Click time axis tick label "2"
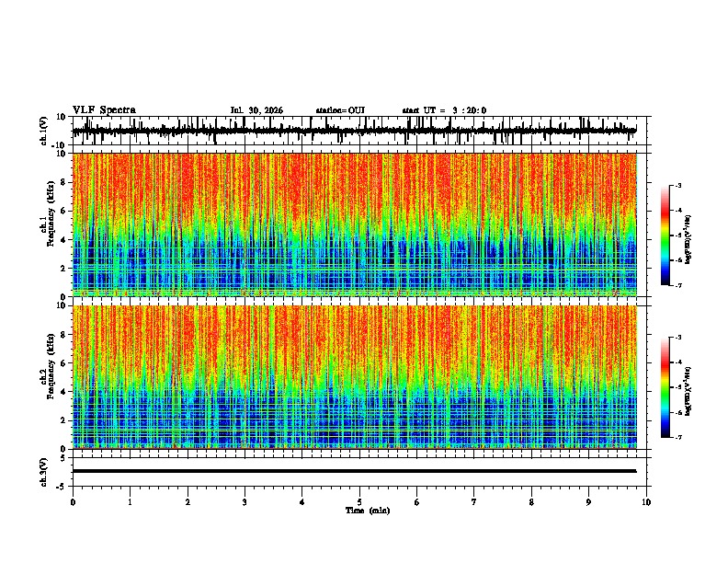728x563 pixels. 188,502
